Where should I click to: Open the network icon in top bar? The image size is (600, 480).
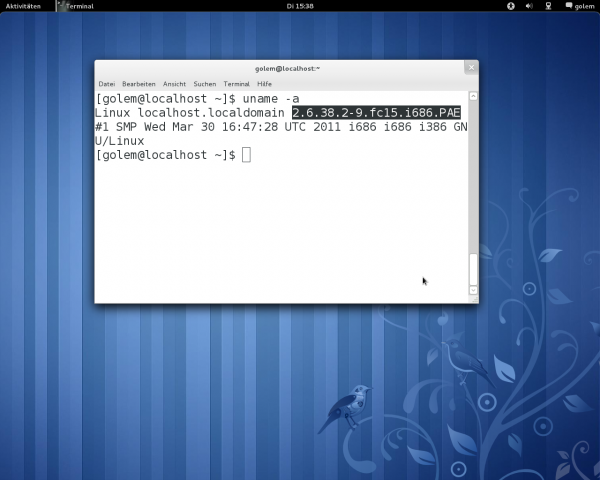click(548, 6)
